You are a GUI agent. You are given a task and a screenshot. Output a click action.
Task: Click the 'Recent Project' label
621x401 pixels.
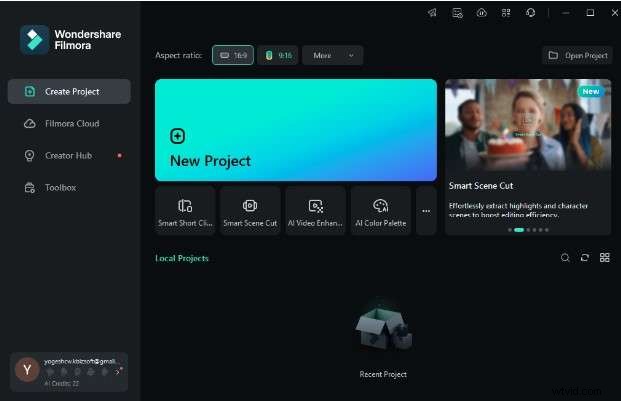383,374
